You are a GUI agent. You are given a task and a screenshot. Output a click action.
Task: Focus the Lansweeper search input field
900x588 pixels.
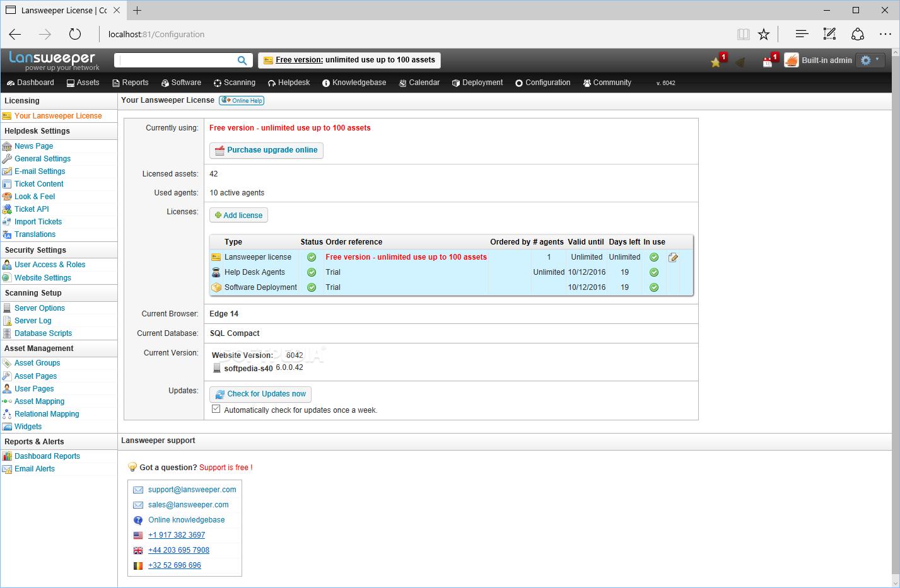point(177,61)
